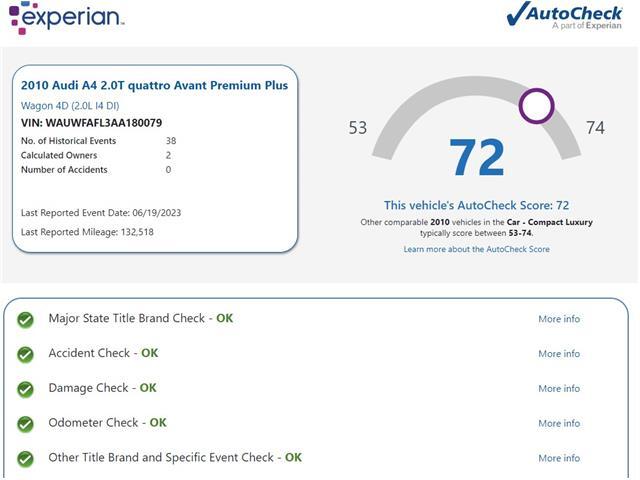This screenshot has width=640, height=480.
Task: Click green check icon beside Damage Check
Action: [x=26, y=390]
